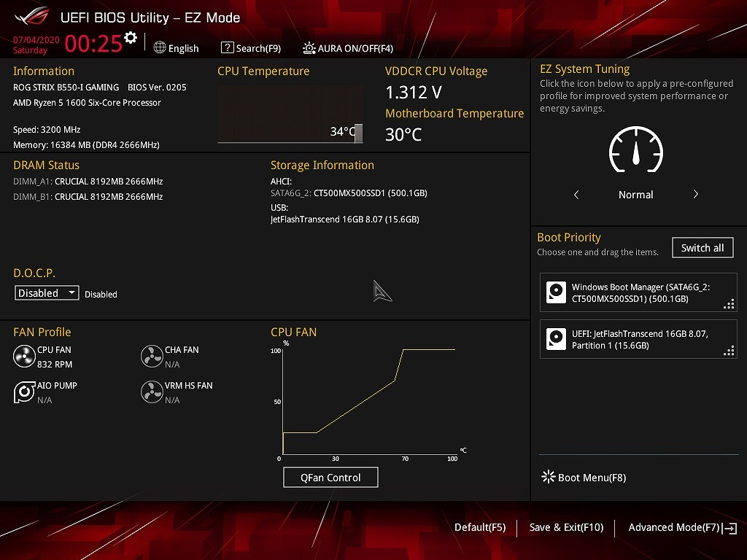Click the globe language icon
The image size is (747, 560).
coord(160,47)
